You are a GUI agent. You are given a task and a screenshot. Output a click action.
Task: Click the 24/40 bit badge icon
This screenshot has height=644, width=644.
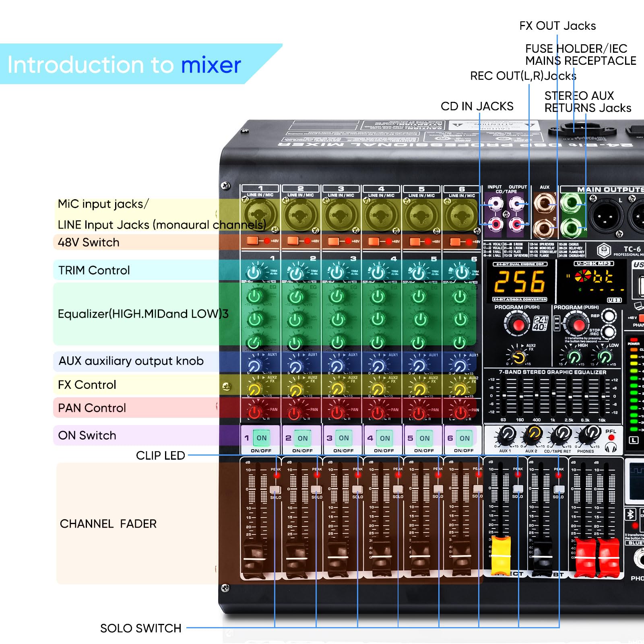coord(541,323)
